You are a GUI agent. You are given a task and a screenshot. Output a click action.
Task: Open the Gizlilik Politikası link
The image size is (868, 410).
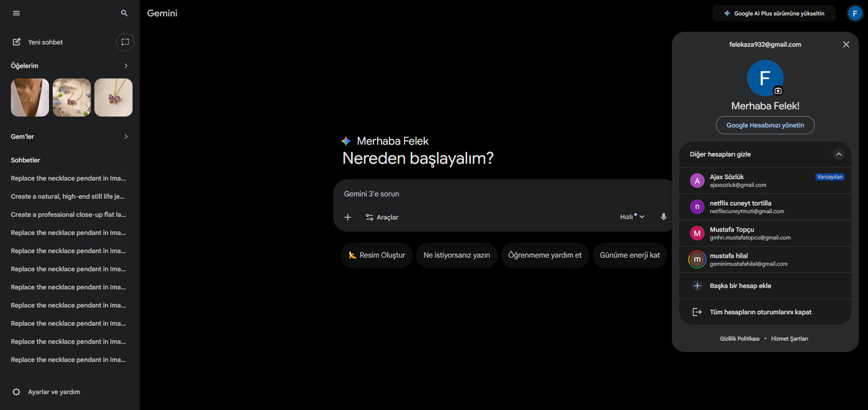pos(740,339)
